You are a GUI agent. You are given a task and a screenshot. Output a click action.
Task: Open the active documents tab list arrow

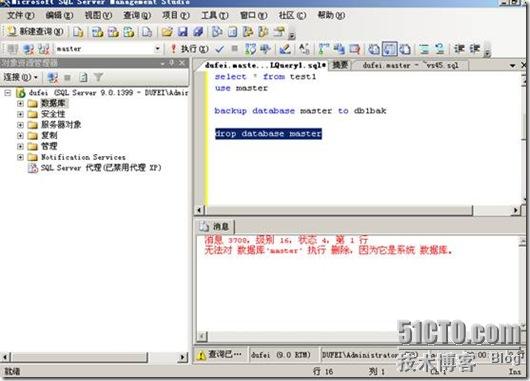click(512, 65)
